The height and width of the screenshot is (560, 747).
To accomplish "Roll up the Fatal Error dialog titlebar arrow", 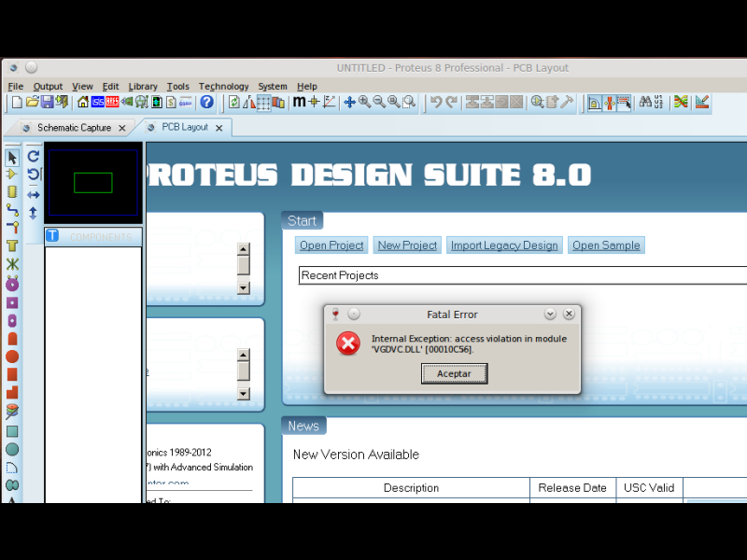I will coord(550,315).
